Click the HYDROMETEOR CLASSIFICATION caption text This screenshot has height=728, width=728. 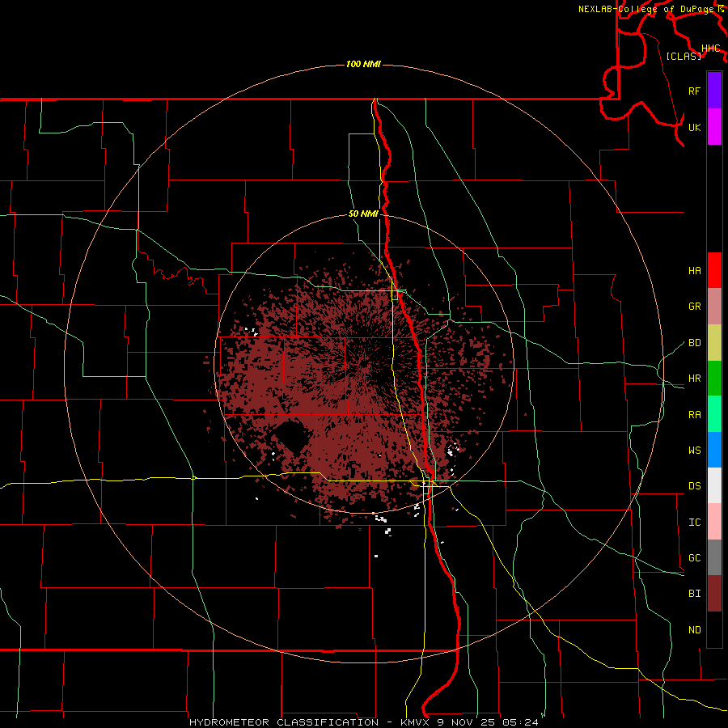(x=284, y=722)
